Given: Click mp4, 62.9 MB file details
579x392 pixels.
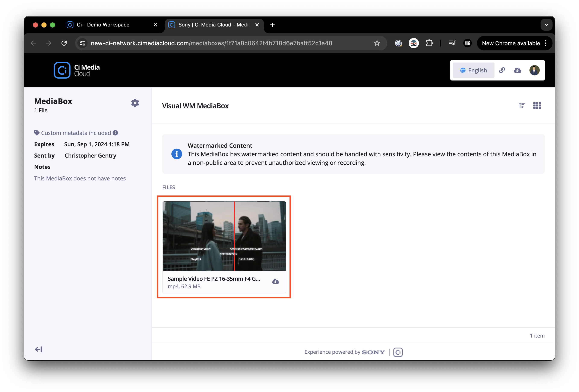Looking at the screenshot, I should (184, 286).
